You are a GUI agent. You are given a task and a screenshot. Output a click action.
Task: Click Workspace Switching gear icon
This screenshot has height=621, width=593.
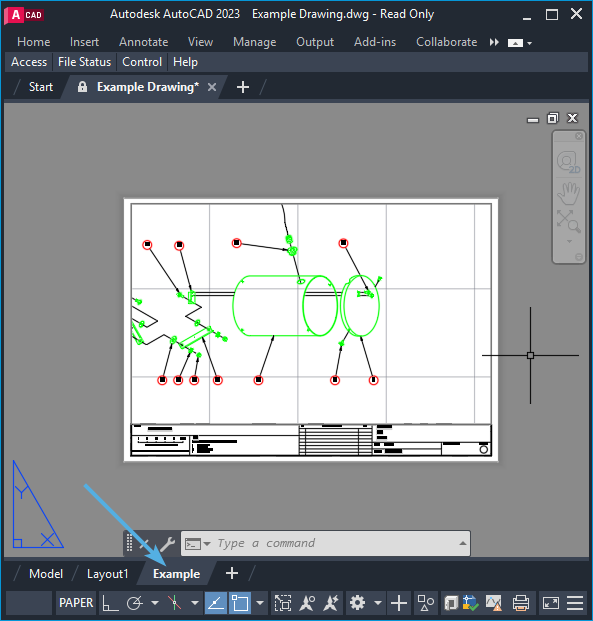pyautogui.click(x=358, y=603)
